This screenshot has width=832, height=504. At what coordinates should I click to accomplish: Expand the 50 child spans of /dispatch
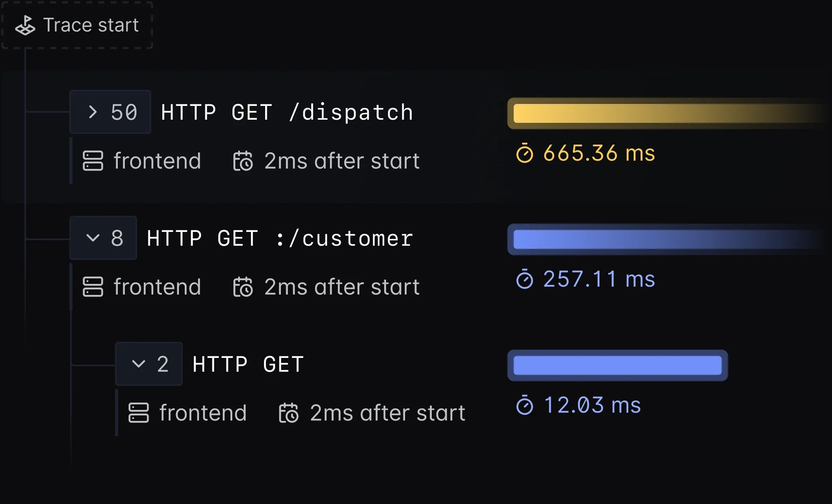pyautogui.click(x=110, y=112)
